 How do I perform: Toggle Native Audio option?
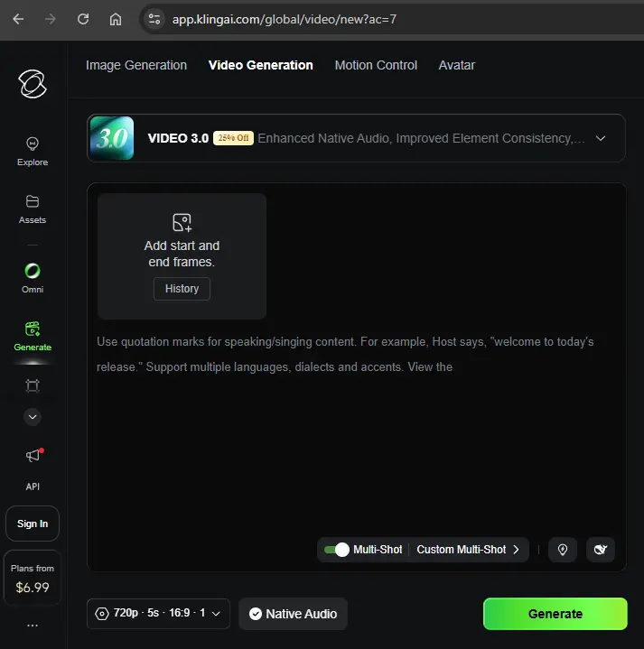pos(293,614)
